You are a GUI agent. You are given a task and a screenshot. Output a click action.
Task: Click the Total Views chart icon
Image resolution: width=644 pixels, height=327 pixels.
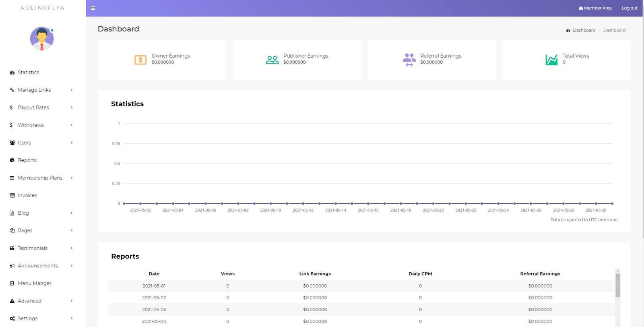click(x=551, y=60)
